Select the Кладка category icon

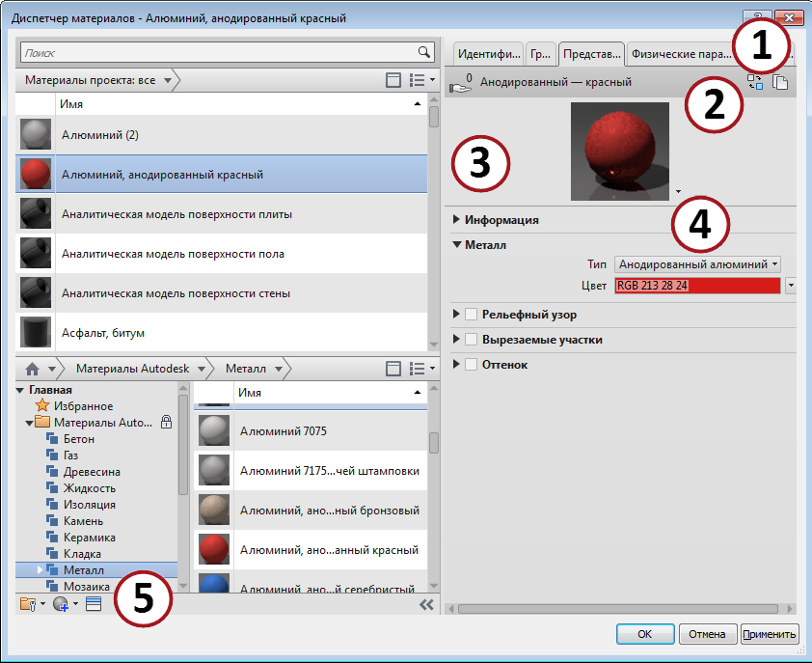(52, 553)
